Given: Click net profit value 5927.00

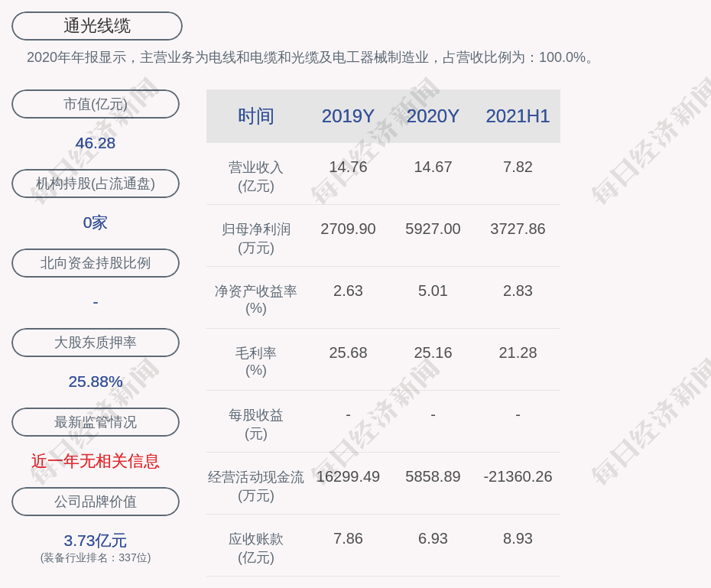Looking at the screenshot, I should pyautogui.click(x=433, y=229).
